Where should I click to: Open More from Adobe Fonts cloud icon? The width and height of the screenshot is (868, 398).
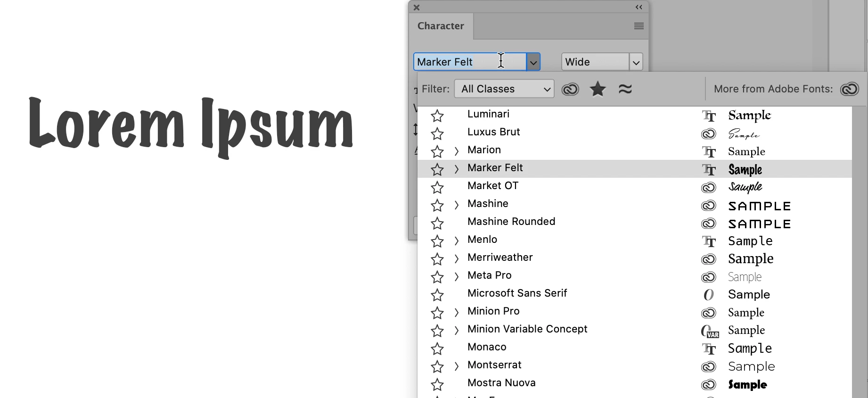pyautogui.click(x=850, y=89)
